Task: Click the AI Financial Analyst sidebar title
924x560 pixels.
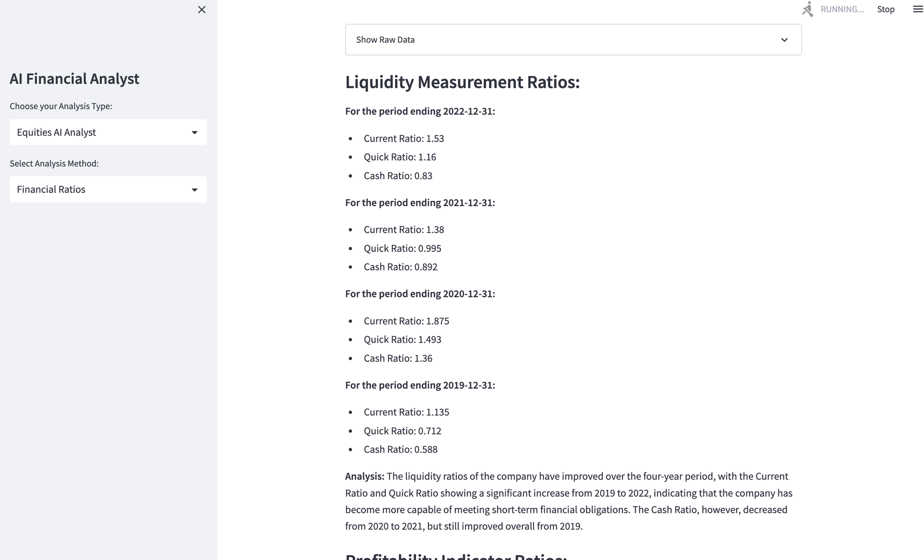Action: pyautogui.click(x=74, y=79)
